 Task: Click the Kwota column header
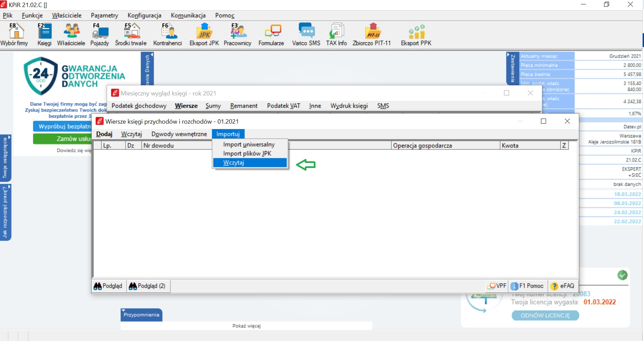[x=530, y=145]
